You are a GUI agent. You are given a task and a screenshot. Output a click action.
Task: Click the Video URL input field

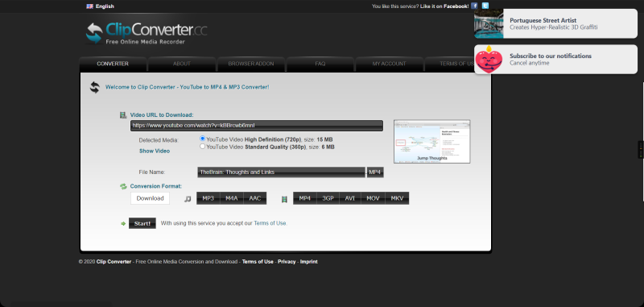tap(257, 126)
